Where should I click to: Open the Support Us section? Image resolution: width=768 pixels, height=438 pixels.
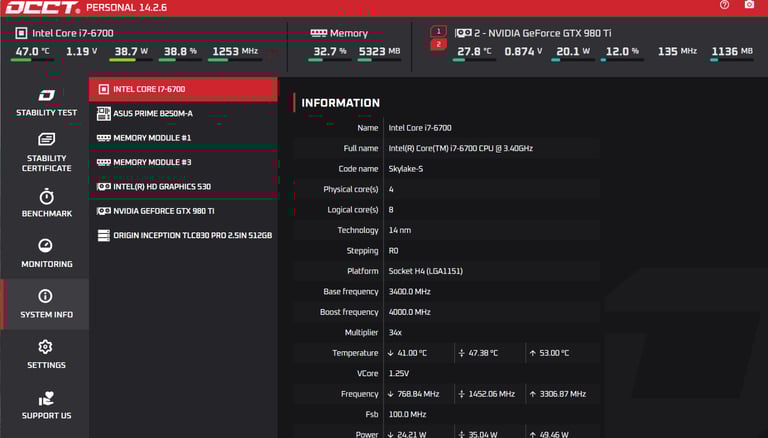[47, 406]
